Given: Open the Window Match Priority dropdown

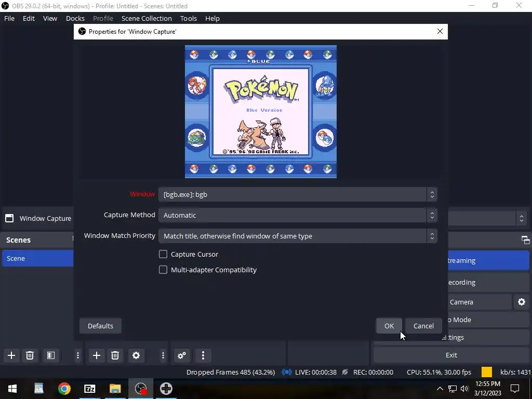Looking at the screenshot, I should 298,236.
